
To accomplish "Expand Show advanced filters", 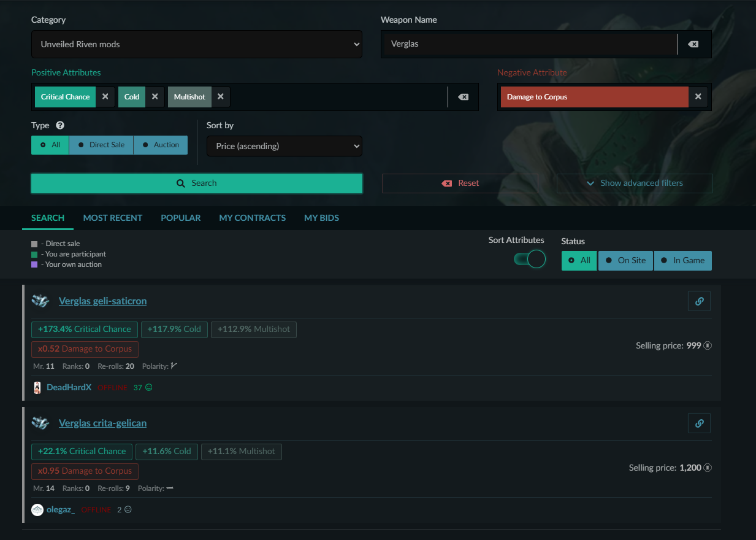I will 635,183.
